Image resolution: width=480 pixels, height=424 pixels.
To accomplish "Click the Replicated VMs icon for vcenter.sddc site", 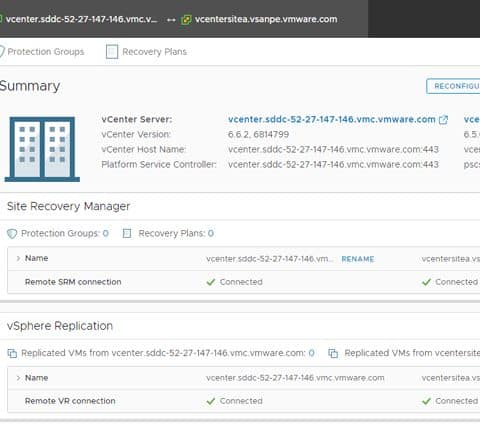I will pos(12,353).
